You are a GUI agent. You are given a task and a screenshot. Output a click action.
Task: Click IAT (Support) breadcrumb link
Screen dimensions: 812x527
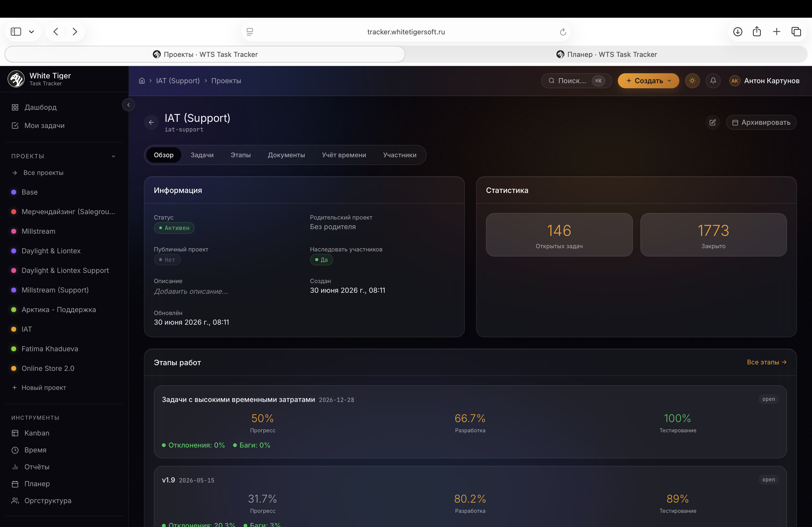[178, 81]
